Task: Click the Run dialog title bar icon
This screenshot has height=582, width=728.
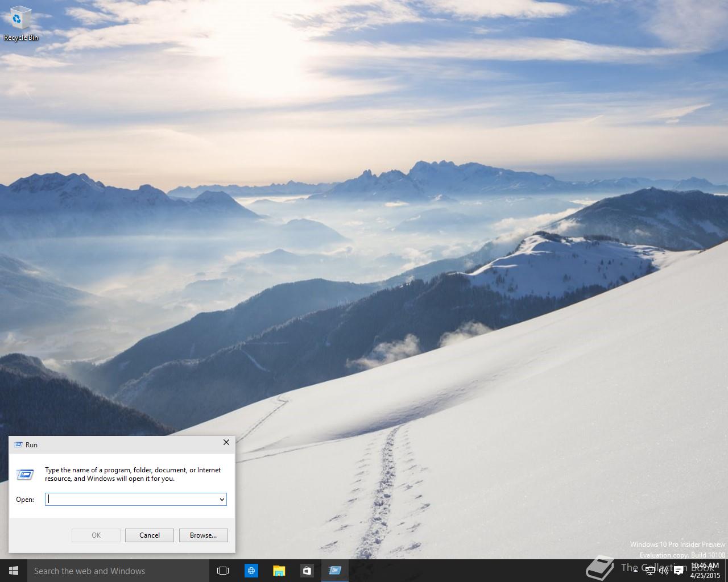Action: (18, 444)
